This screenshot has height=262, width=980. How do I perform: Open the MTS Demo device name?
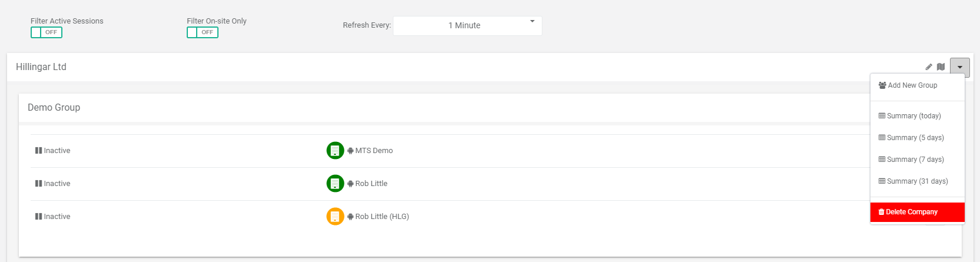pyautogui.click(x=374, y=151)
